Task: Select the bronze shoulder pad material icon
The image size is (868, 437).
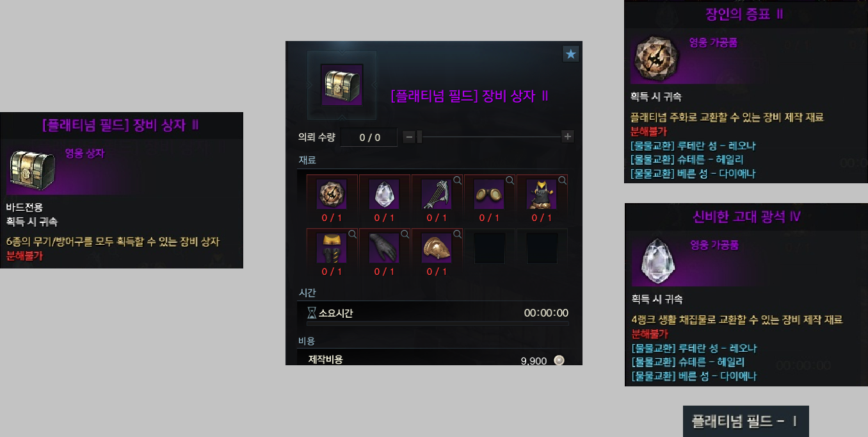Action: (437, 248)
